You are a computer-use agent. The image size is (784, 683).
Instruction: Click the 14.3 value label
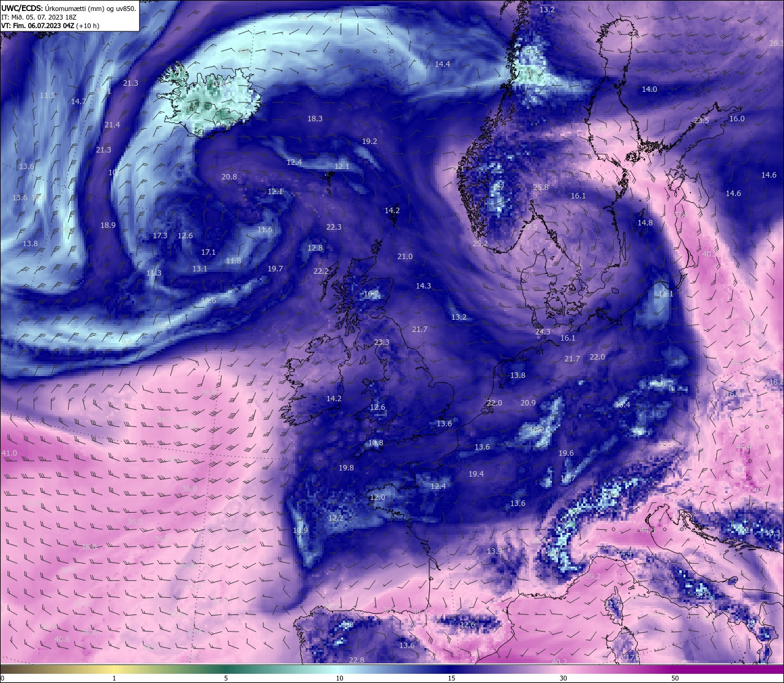423,286
